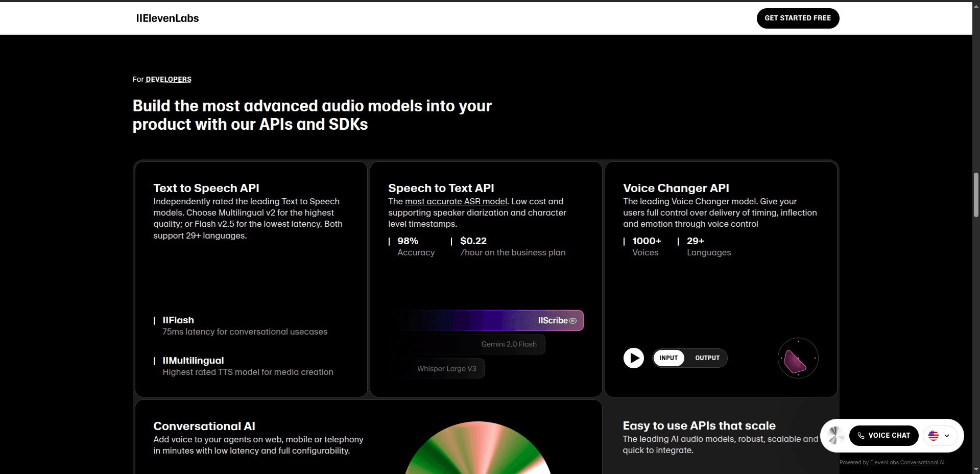Click the Gemini 2.0 Flash bar
The width and height of the screenshot is (980, 474).
(x=472, y=344)
